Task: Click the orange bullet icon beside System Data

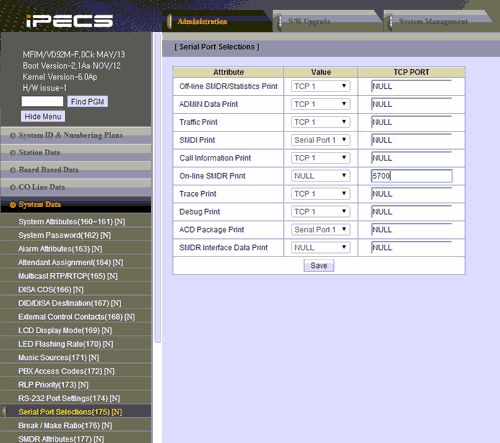Action: (13, 205)
